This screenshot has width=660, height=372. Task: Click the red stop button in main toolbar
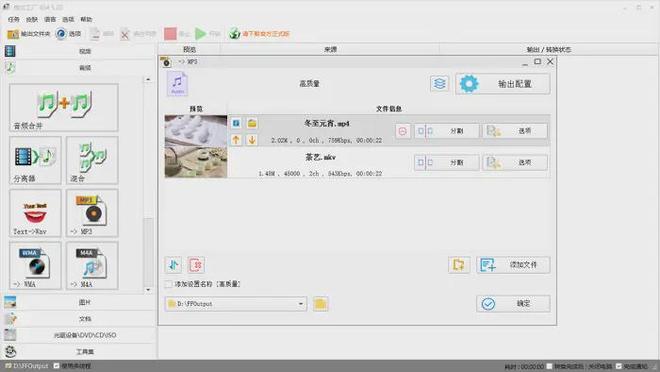170,34
